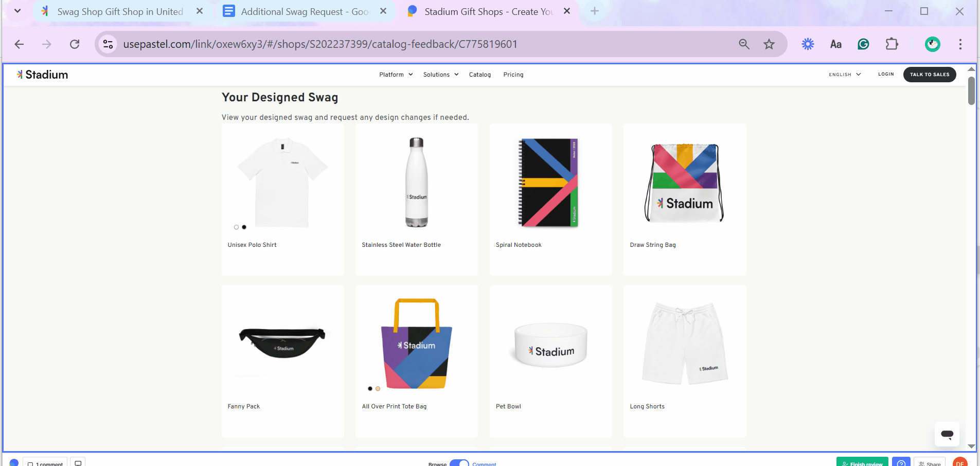Select Stadium Gift Shops tab

pyautogui.click(x=489, y=11)
